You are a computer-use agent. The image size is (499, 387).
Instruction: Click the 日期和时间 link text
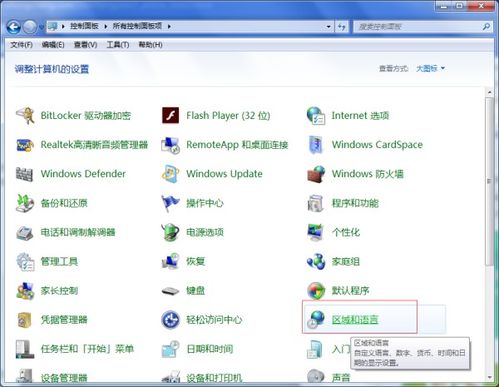pyautogui.click(x=210, y=349)
